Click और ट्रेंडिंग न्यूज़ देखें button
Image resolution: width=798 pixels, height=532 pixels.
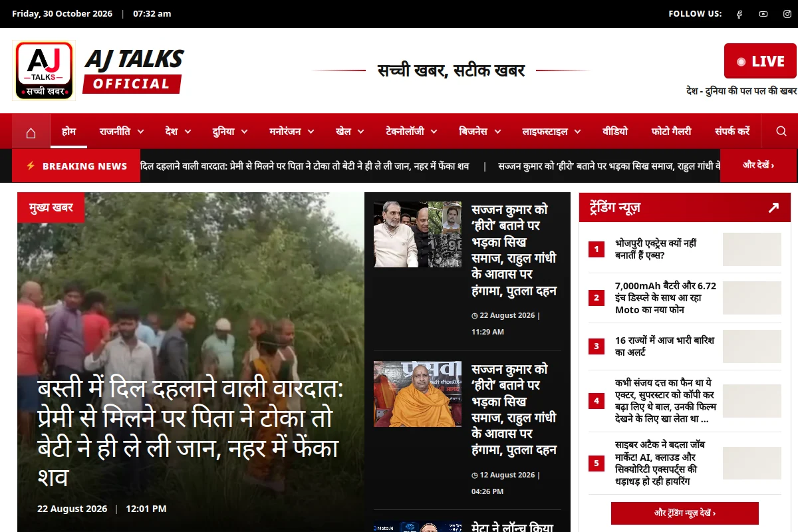click(x=685, y=513)
